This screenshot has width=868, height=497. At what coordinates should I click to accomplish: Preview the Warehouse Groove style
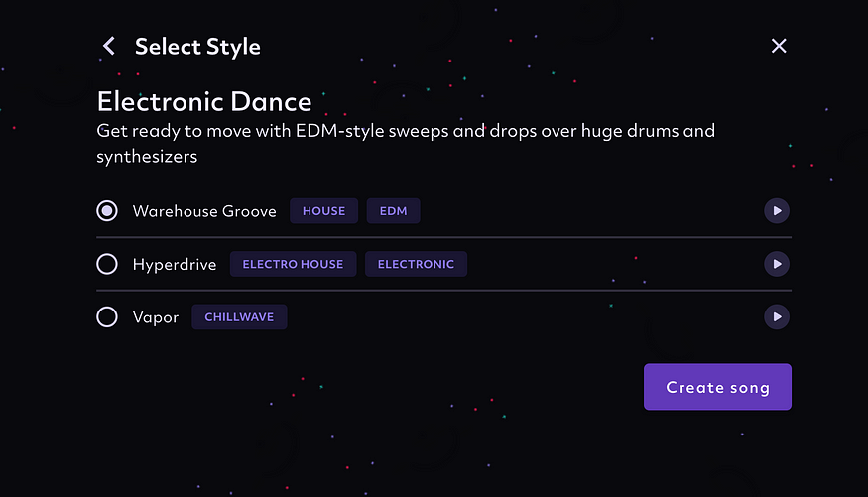pyautogui.click(x=777, y=211)
